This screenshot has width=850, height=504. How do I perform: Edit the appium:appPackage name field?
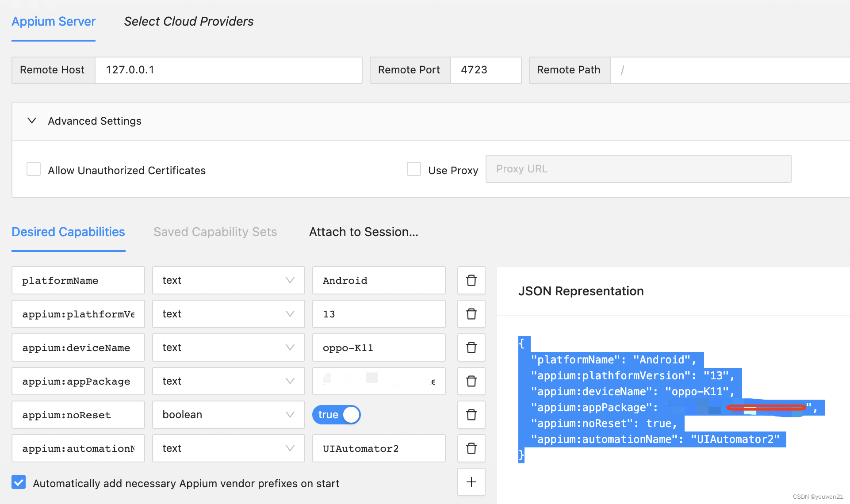click(78, 381)
